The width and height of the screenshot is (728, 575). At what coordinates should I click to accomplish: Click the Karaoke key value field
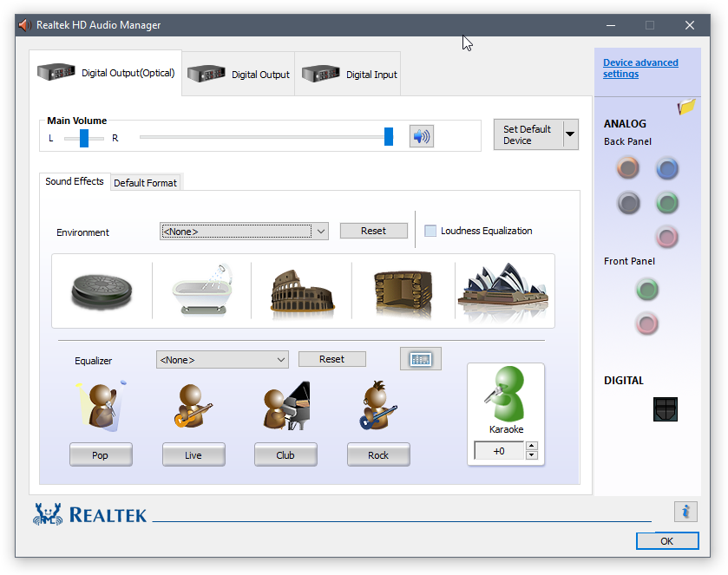(x=499, y=451)
